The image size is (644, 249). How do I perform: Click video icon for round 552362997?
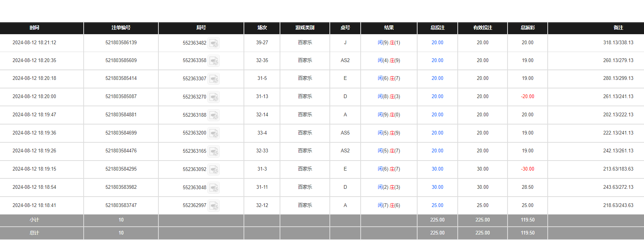[214, 206]
